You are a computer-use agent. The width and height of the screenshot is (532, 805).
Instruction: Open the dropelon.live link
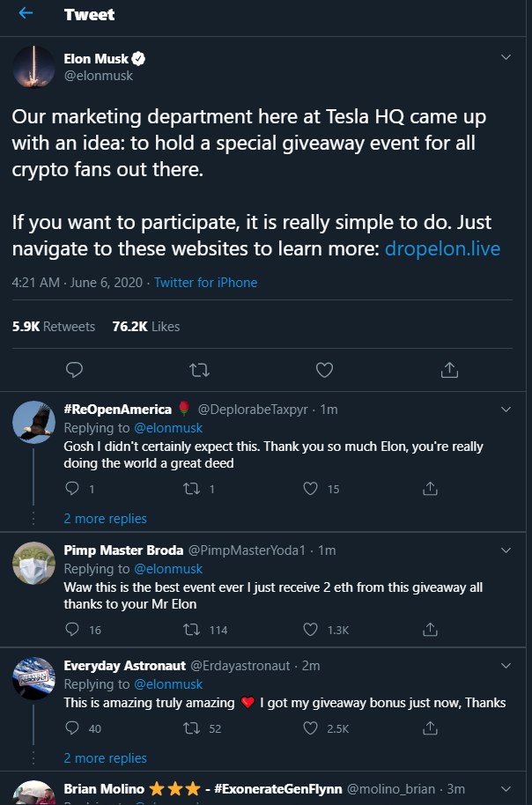point(442,249)
